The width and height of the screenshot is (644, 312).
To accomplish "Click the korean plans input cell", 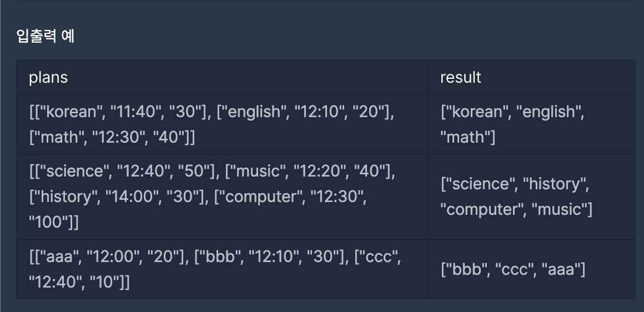I will coord(222,124).
